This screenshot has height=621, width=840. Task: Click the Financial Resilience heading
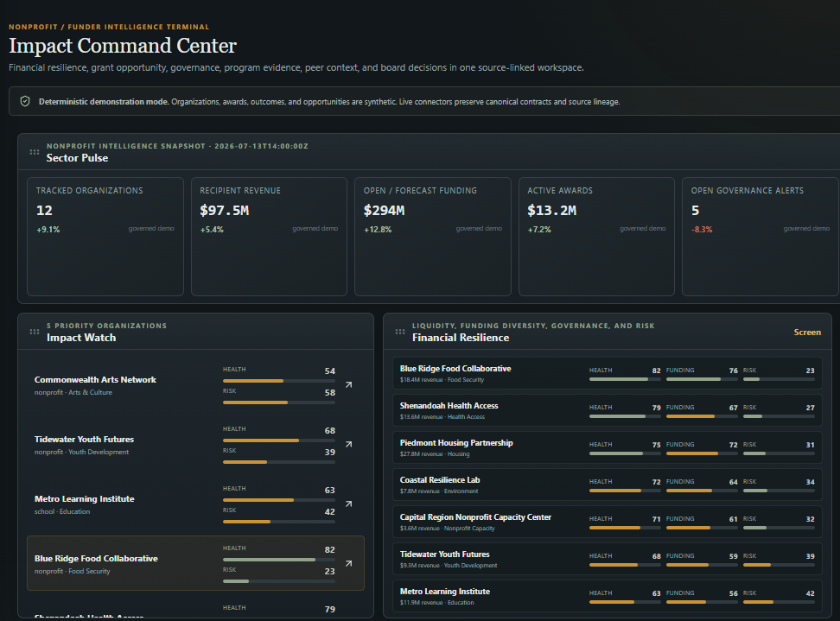pyautogui.click(x=461, y=338)
